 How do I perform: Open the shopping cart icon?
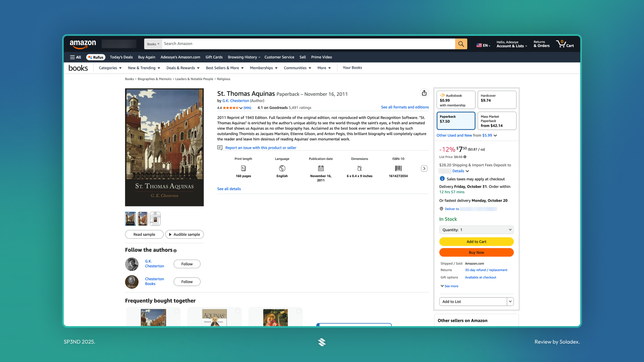point(565,44)
